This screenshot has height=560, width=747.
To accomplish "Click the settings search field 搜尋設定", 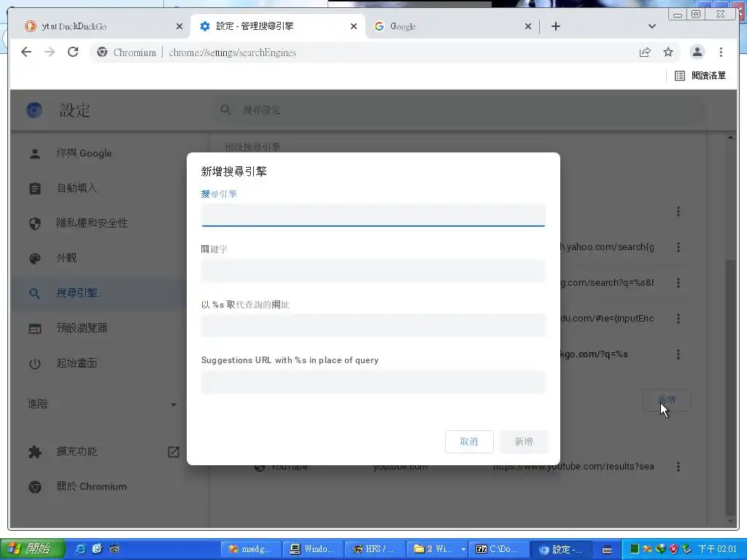I will click(x=457, y=110).
